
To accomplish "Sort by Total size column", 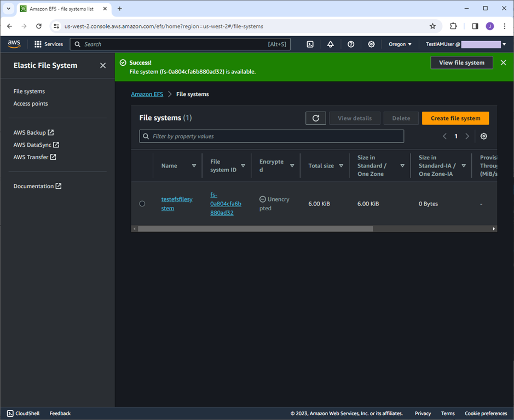I will [341, 166].
